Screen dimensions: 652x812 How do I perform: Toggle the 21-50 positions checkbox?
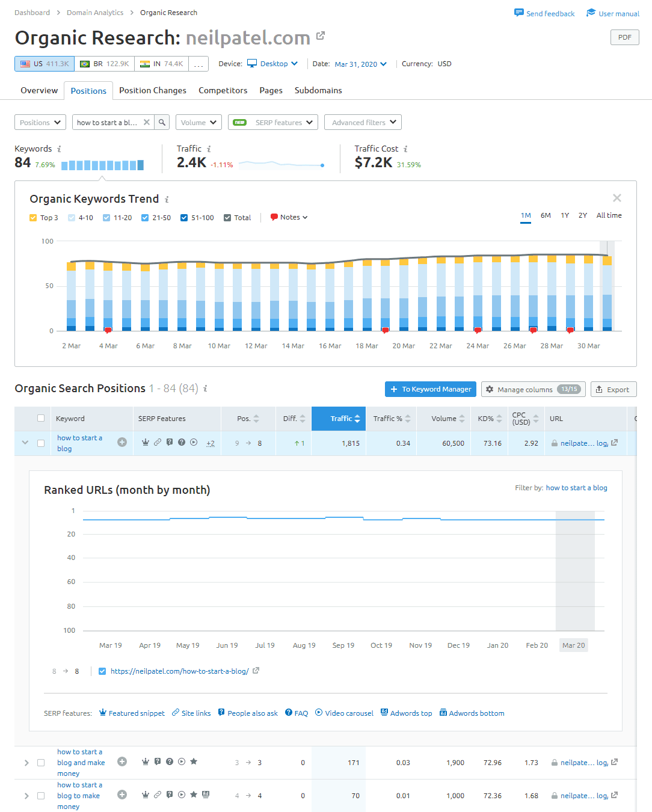145,218
